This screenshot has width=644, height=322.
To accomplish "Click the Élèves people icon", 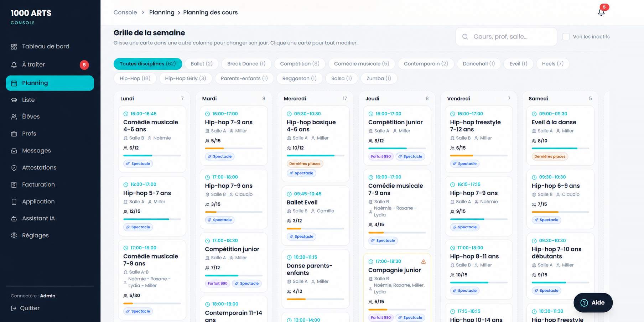I will click(x=14, y=117).
